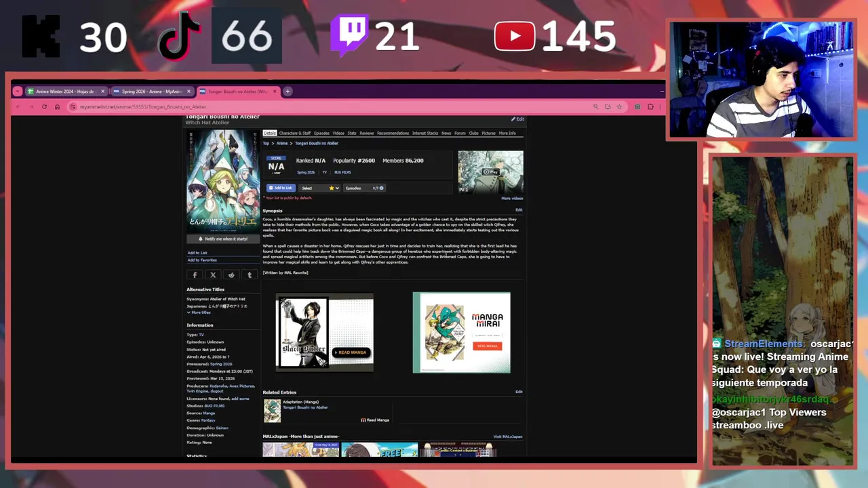
Task: Click the Kodansha producer link
Action: point(218,386)
